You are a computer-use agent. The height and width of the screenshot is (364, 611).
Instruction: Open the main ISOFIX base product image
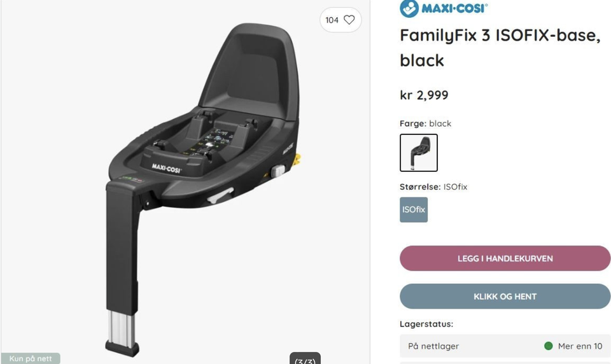[x=202, y=190]
